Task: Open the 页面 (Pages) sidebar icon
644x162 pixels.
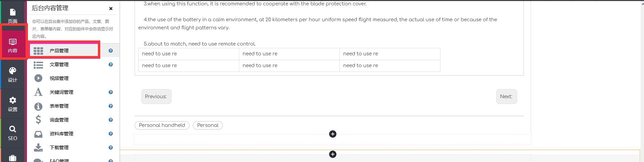Action: [12, 15]
